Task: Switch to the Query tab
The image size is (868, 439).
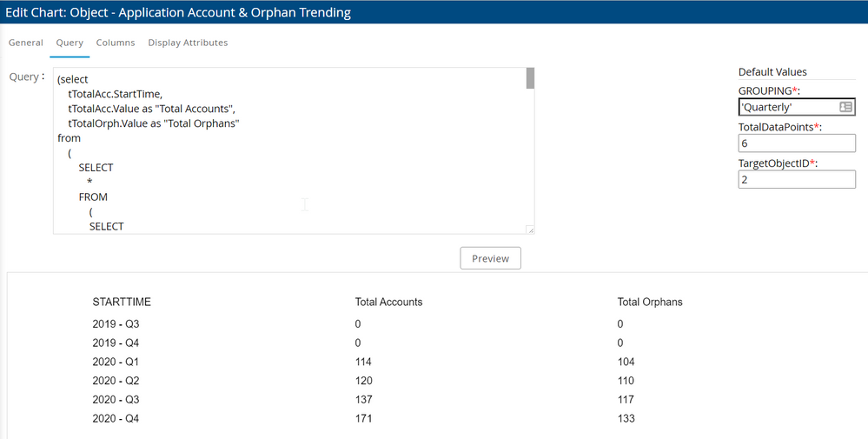Action: pyautogui.click(x=70, y=43)
